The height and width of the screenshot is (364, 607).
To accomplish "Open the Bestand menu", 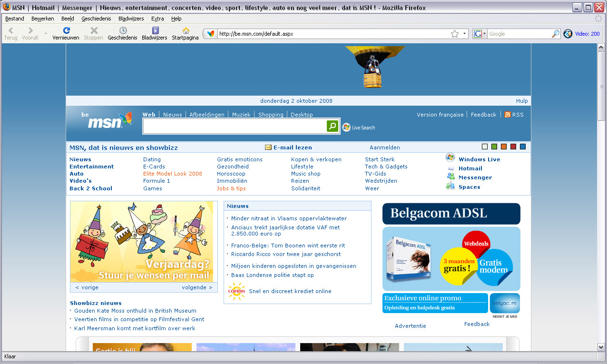I will point(15,19).
